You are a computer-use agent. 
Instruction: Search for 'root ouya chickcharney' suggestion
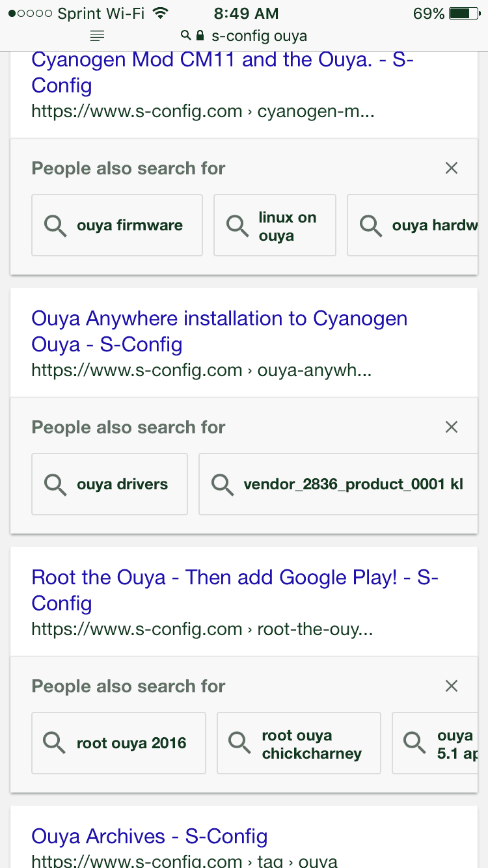click(x=299, y=743)
